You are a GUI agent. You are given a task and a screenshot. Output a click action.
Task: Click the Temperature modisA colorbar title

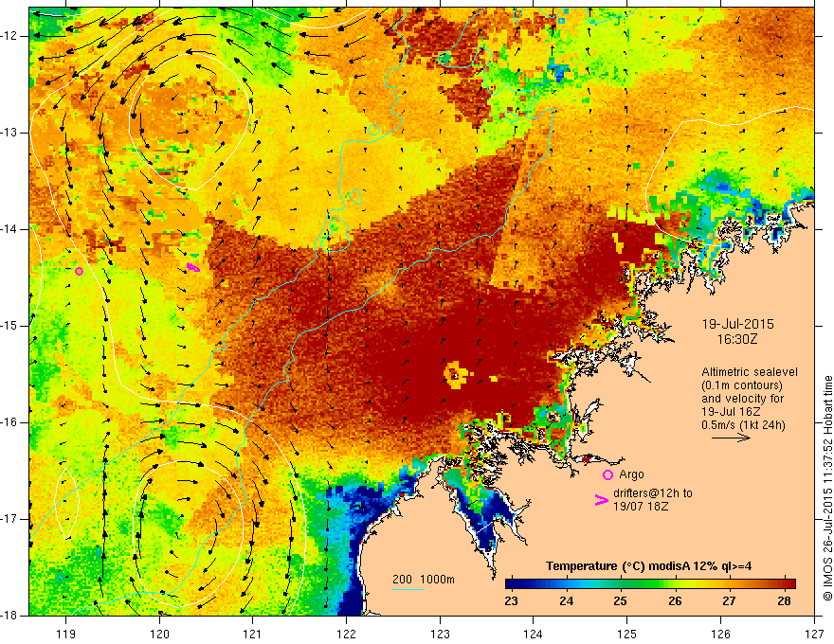pyautogui.click(x=648, y=566)
